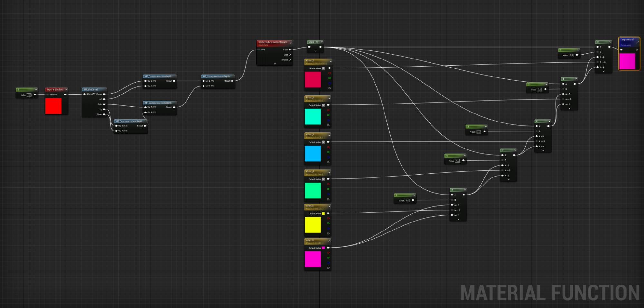This screenshot has width=644, height=308.
Task: Expand the bottom chevron of the SceneTexture node
Action: (275, 64)
